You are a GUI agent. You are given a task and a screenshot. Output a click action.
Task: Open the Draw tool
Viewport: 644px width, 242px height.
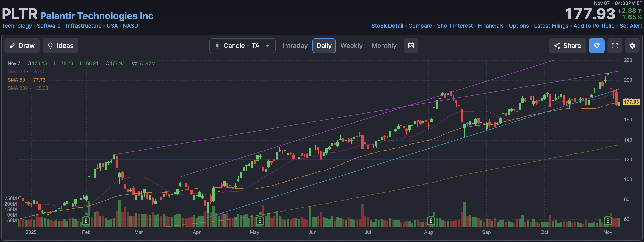(x=22, y=46)
